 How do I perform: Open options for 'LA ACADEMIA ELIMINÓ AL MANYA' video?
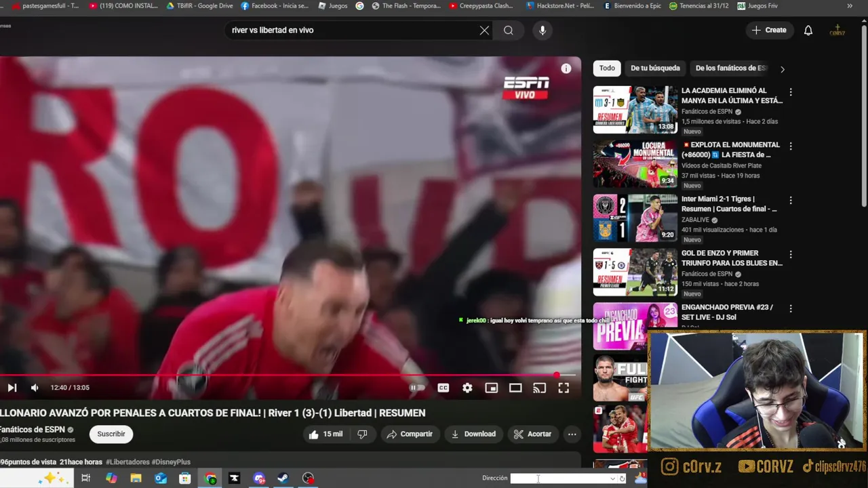point(791,92)
